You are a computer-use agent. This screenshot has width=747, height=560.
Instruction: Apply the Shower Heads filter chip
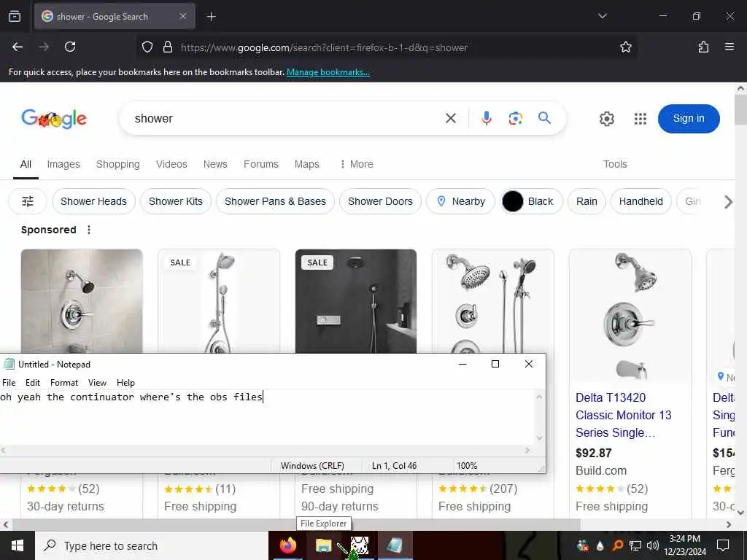(93, 201)
